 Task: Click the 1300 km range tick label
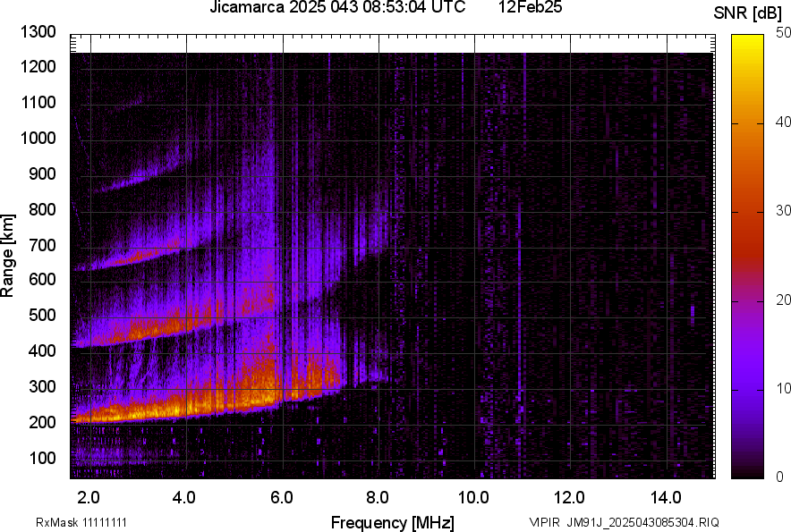pos(38,32)
